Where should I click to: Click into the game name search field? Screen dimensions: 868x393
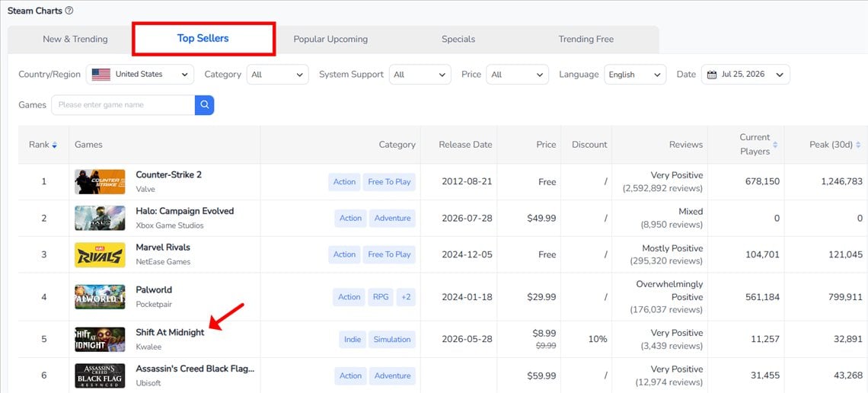tap(123, 104)
